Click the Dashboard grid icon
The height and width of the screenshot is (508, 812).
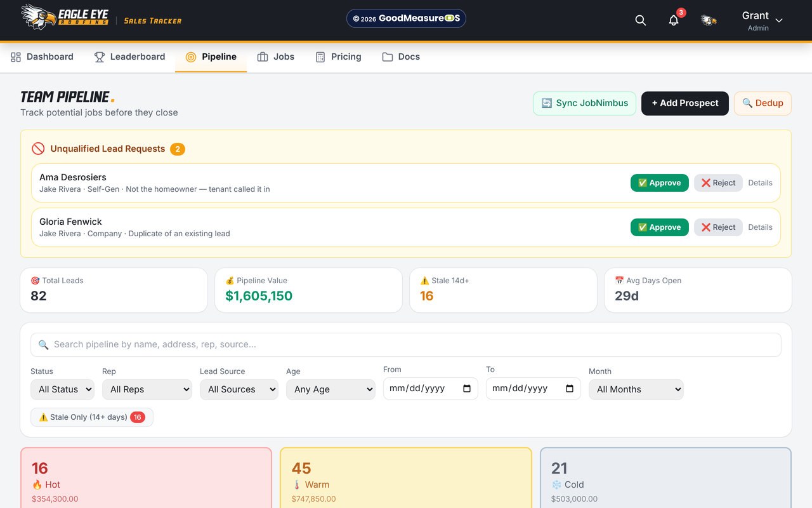pyautogui.click(x=16, y=57)
